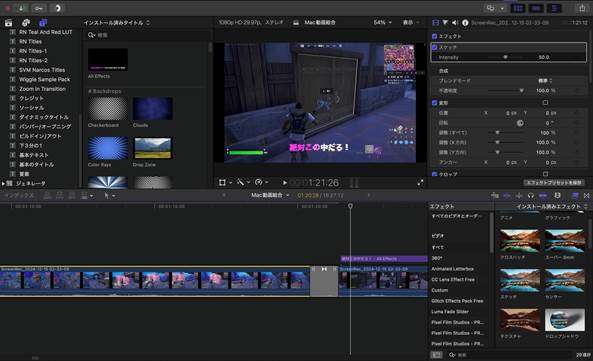The image size is (593, 361).
Task: Open the Select tool dropdown arrow
Action: point(113,196)
